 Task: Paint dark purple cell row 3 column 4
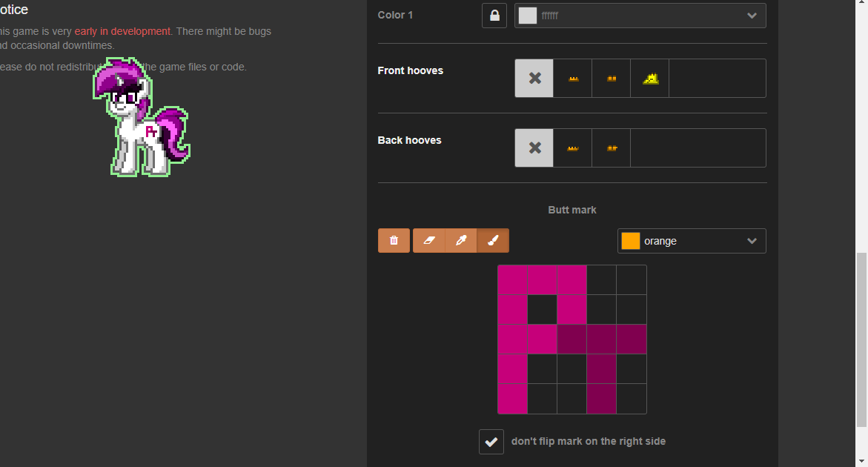point(602,340)
